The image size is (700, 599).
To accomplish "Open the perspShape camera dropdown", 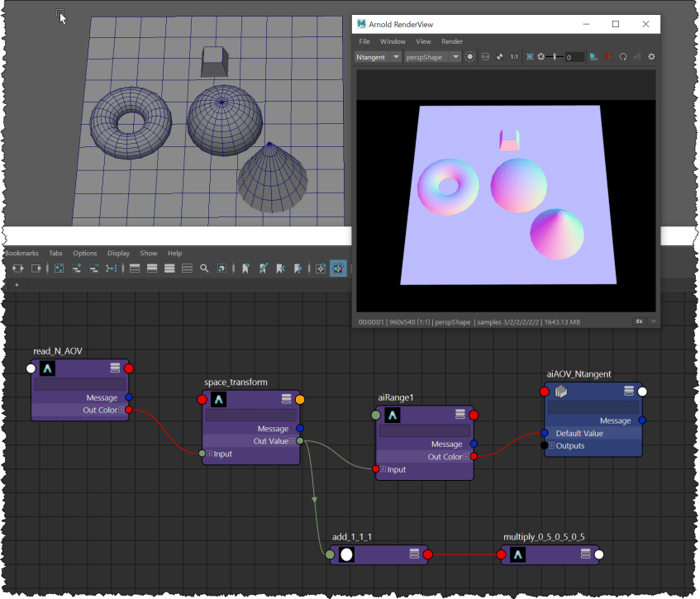I will 455,57.
